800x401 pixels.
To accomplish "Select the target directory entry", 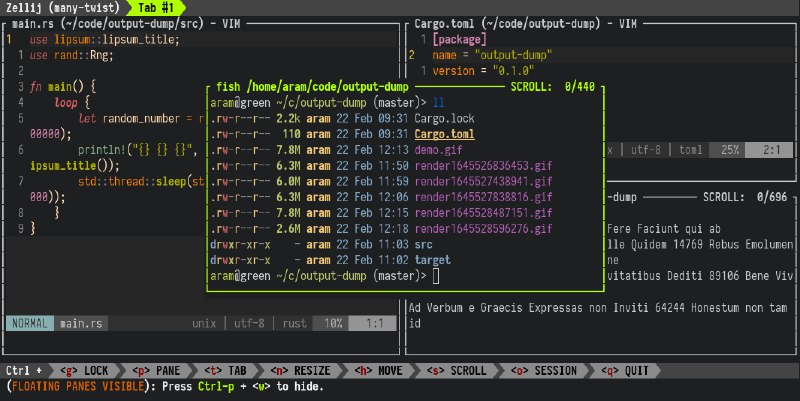I will [431, 259].
